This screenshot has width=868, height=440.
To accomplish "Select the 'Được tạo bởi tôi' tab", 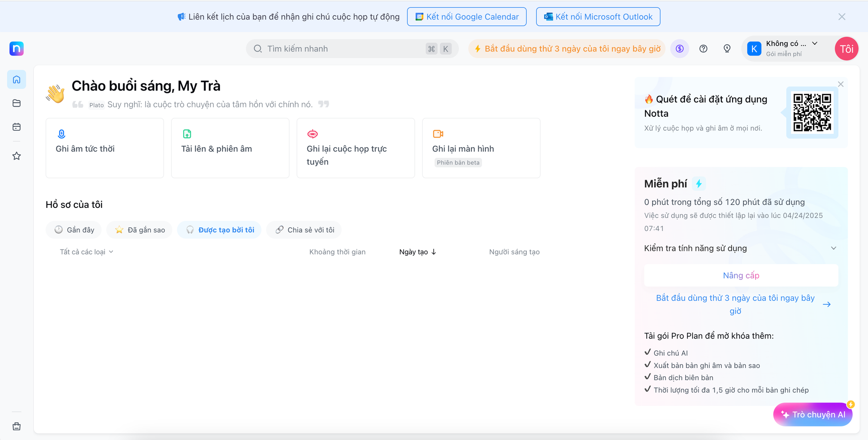I will (219, 230).
